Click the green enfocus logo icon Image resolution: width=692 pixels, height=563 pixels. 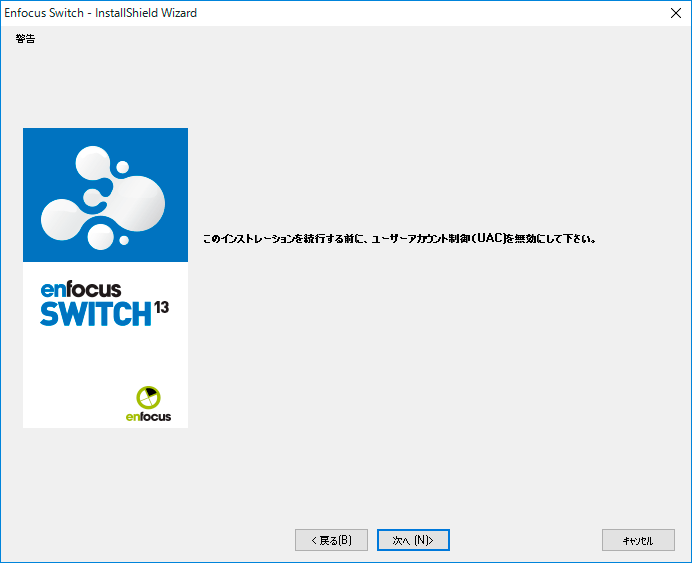pyautogui.click(x=148, y=397)
